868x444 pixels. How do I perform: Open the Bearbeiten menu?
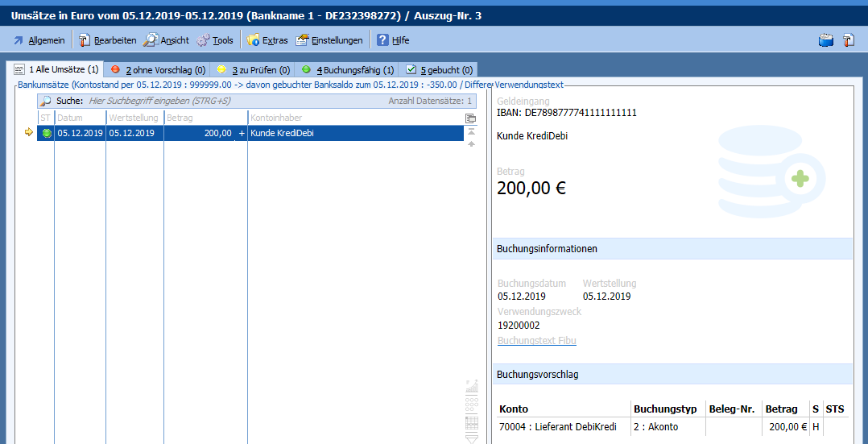[x=107, y=40]
